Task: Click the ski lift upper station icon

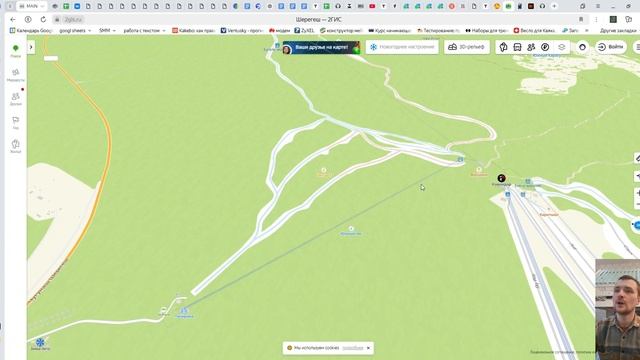Action: (460, 159)
